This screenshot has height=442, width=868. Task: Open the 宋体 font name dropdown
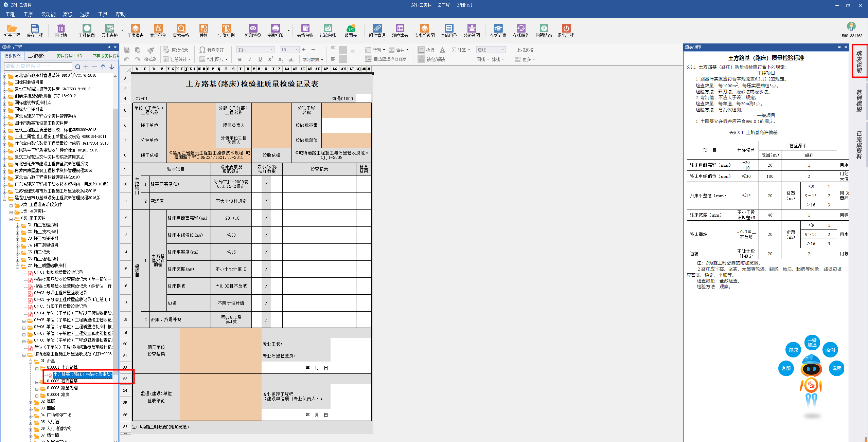255,50
